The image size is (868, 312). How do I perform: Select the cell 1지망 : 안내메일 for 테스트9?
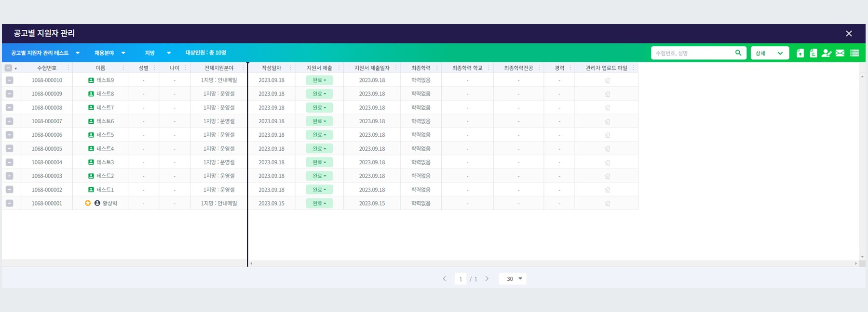[219, 80]
